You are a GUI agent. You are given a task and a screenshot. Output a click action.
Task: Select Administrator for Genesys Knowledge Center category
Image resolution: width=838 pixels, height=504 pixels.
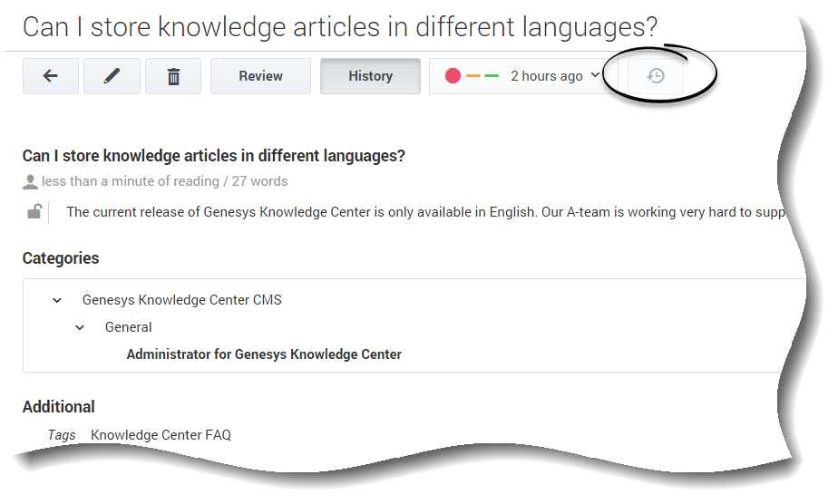point(264,354)
